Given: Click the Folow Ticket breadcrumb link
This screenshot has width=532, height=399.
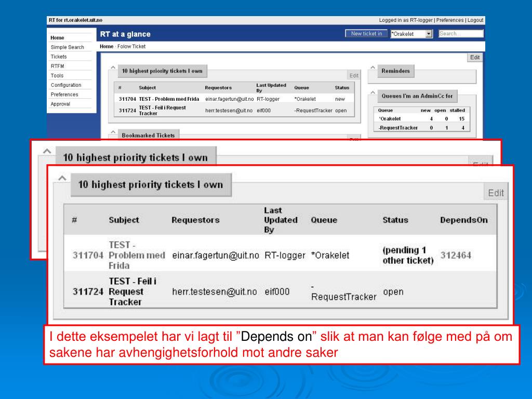Looking at the screenshot, I should (x=131, y=46).
